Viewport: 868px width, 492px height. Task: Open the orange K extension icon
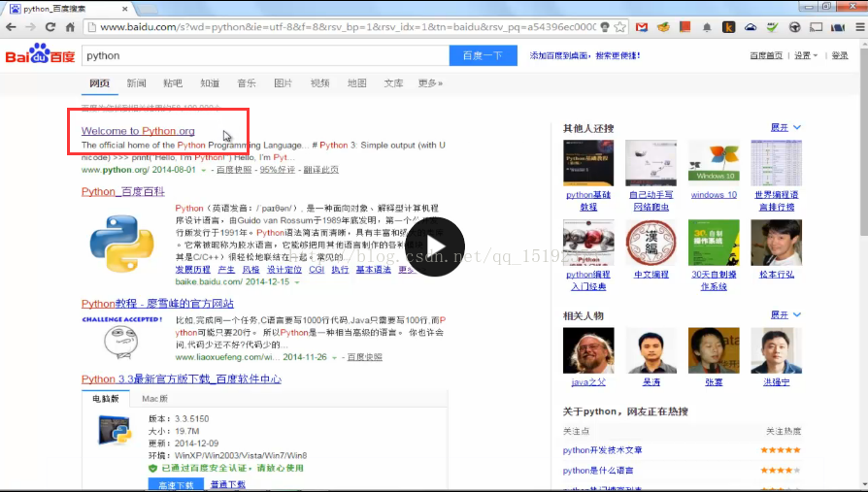click(728, 26)
